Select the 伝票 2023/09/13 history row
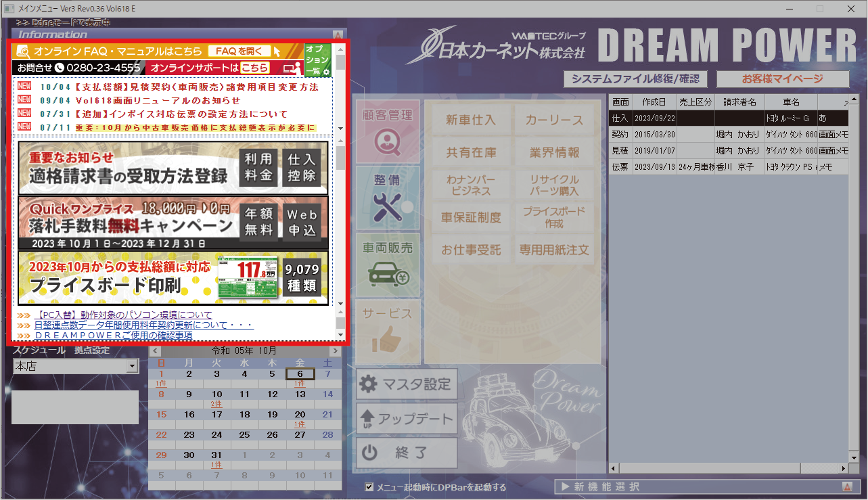Screen dimensions: 868x500 pyautogui.click(x=729, y=166)
